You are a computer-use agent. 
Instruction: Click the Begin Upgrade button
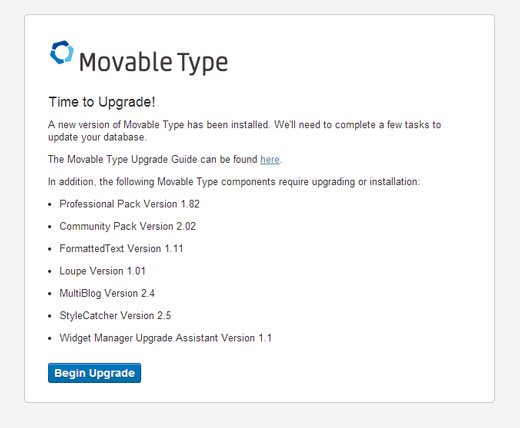click(94, 373)
